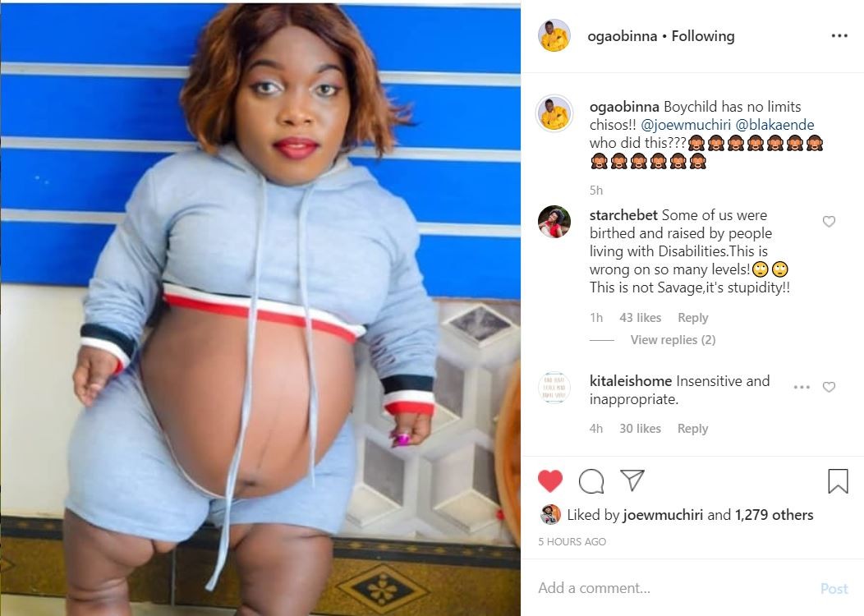Image resolution: width=864 pixels, height=616 pixels.
Task: Click the comment speech bubble icon
Action: [x=591, y=481]
